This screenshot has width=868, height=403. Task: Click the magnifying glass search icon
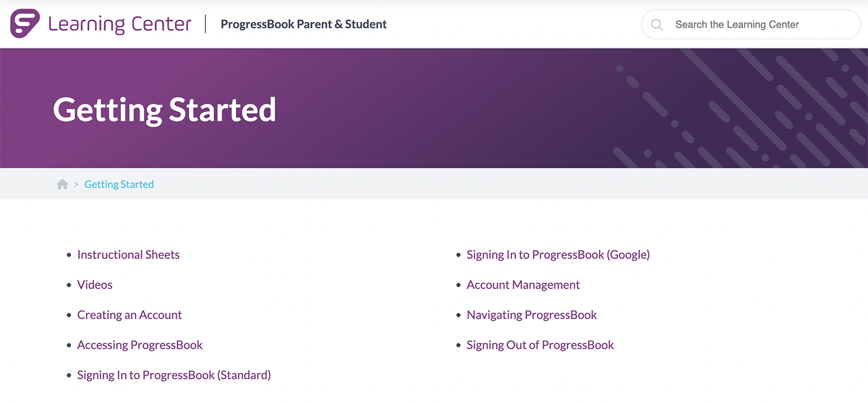[x=657, y=25]
